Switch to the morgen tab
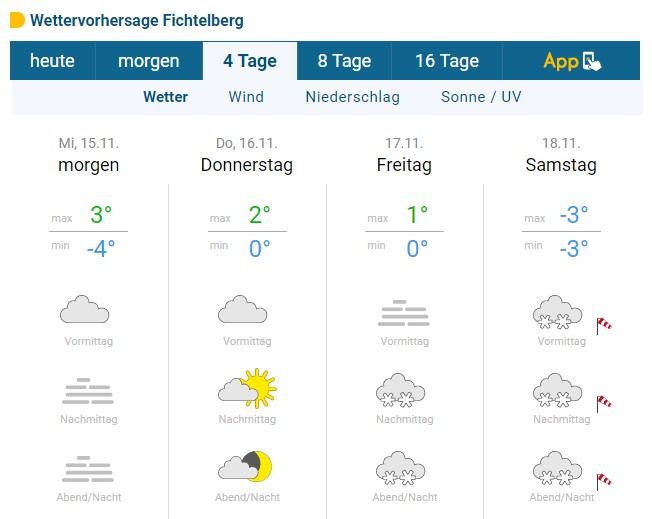This screenshot has height=519, width=652. pos(149,61)
